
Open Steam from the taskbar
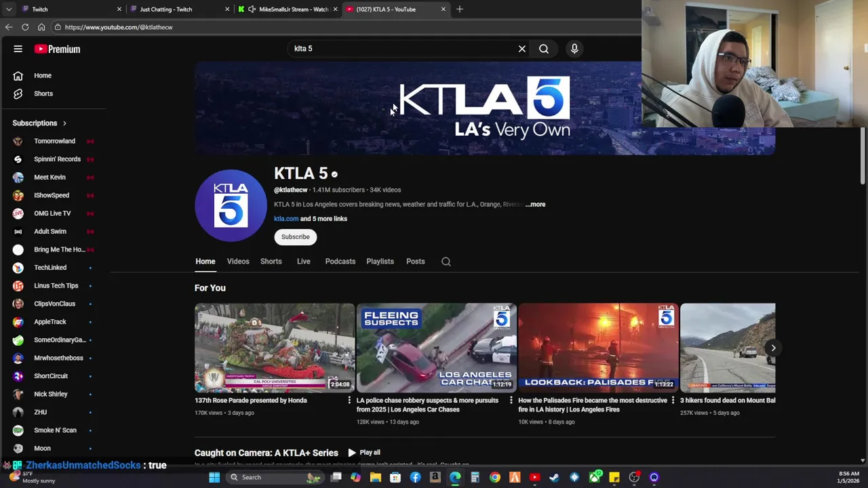[554, 477]
